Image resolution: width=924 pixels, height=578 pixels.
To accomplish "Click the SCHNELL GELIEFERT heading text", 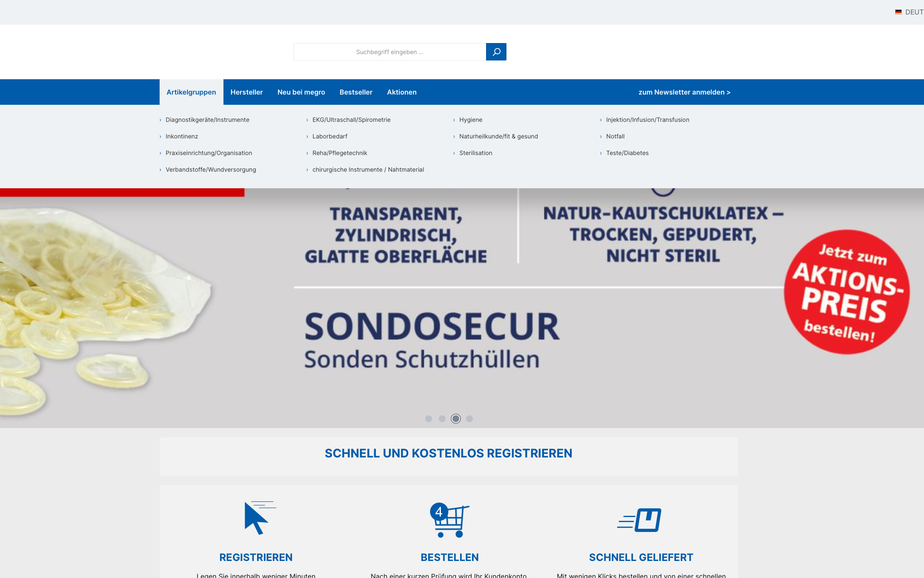I will pos(641,557).
